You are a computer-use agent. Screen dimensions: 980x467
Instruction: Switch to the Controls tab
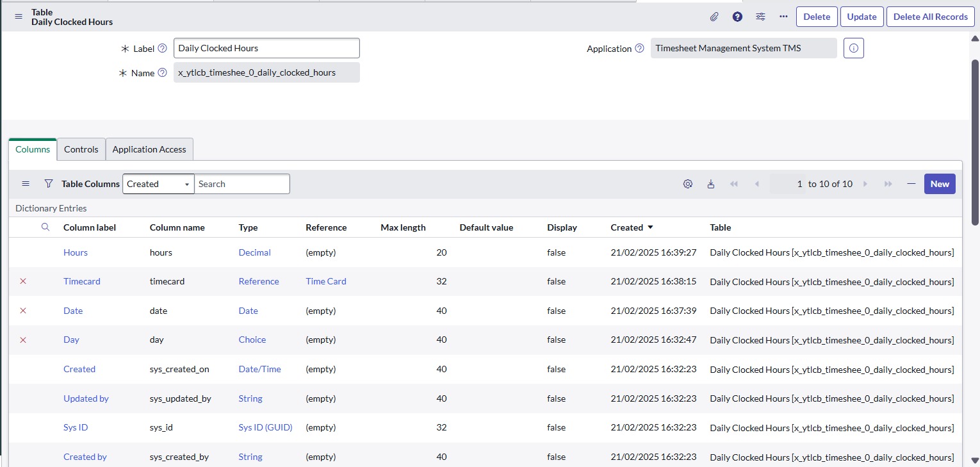pos(81,149)
